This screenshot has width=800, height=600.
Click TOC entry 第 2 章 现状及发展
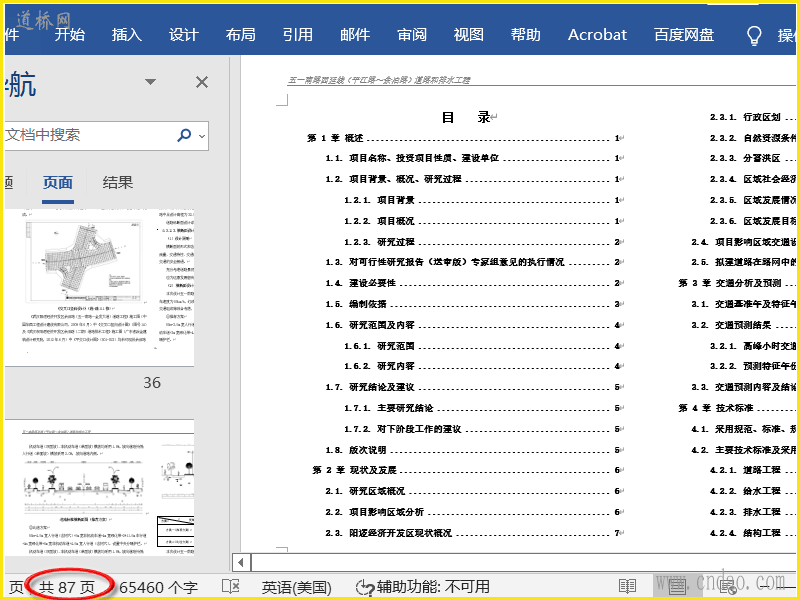tap(468, 470)
